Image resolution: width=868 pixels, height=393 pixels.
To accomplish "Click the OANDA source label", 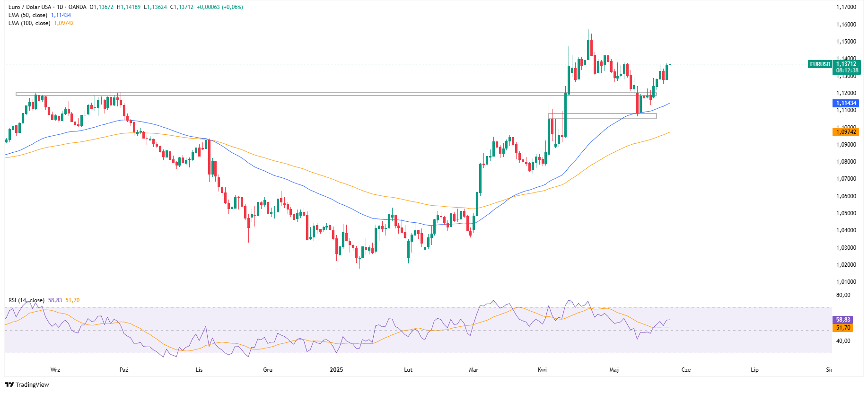I will (78, 7).
